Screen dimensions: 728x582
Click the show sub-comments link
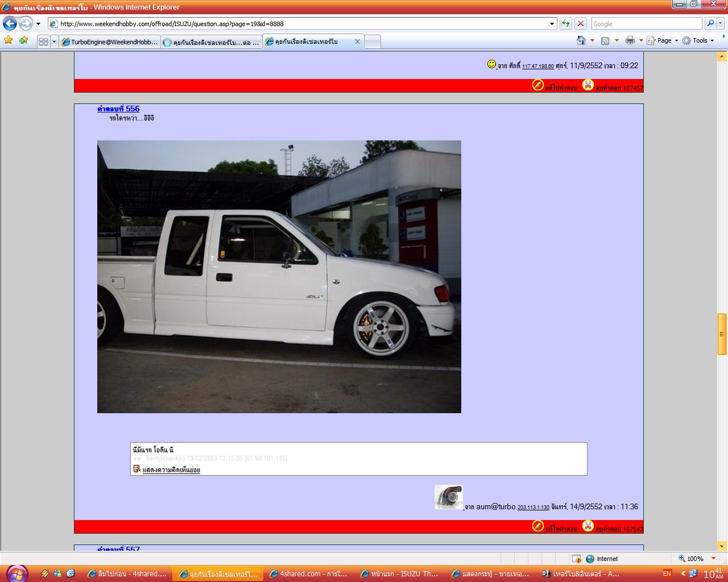pos(171,470)
